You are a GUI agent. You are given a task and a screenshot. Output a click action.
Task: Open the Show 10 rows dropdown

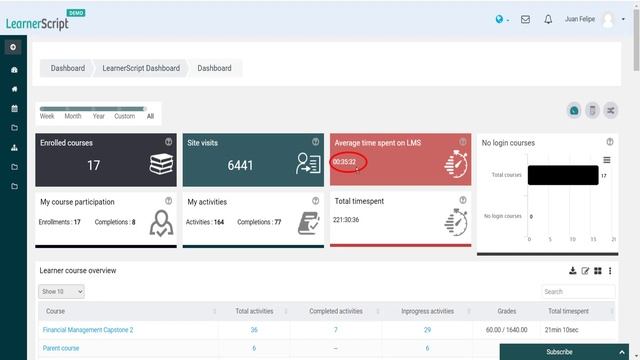(62, 291)
